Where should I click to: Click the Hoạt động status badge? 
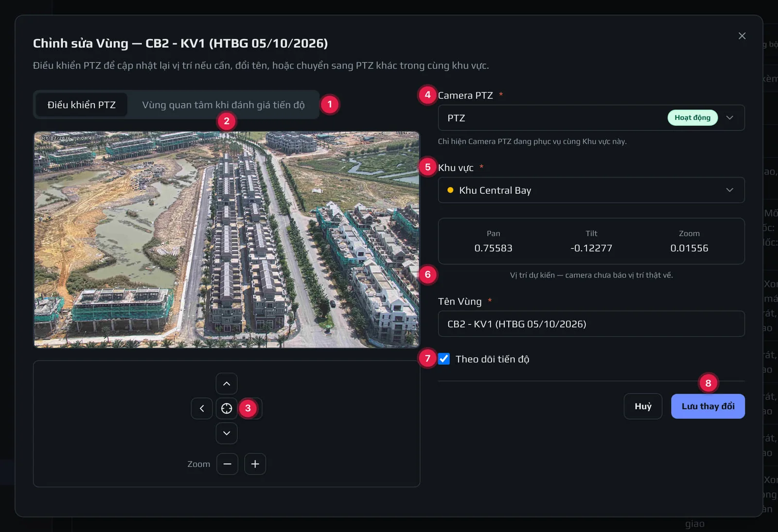click(x=692, y=118)
